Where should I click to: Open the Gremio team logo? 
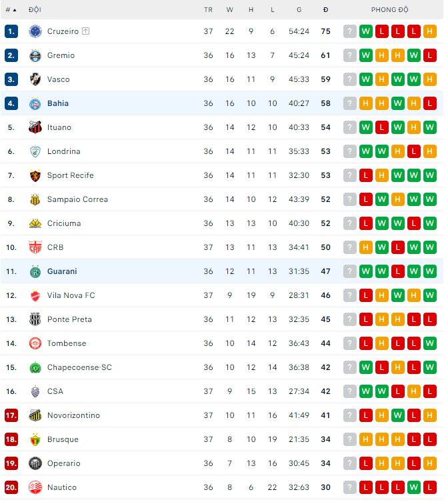click(35, 55)
